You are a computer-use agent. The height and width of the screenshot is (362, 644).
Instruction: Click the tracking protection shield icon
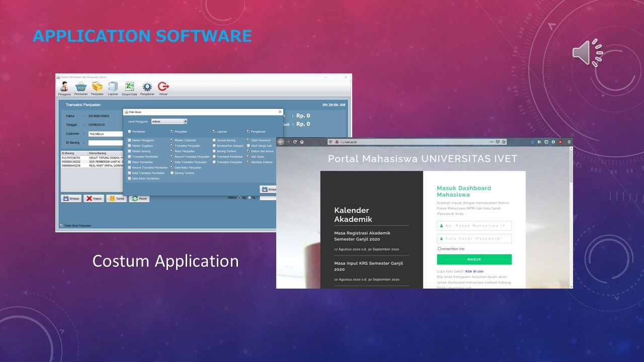[331, 142]
